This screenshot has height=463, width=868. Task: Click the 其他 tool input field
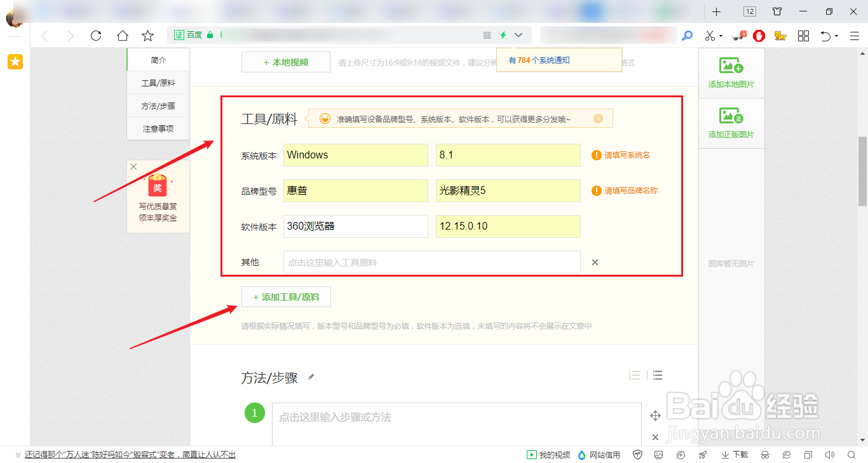(x=432, y=261)
